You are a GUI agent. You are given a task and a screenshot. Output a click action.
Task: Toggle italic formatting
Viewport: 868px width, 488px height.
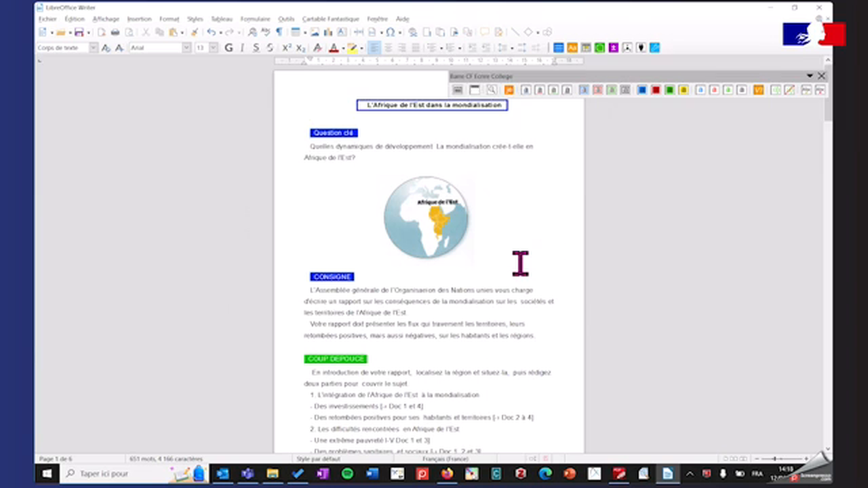[241, 47]
